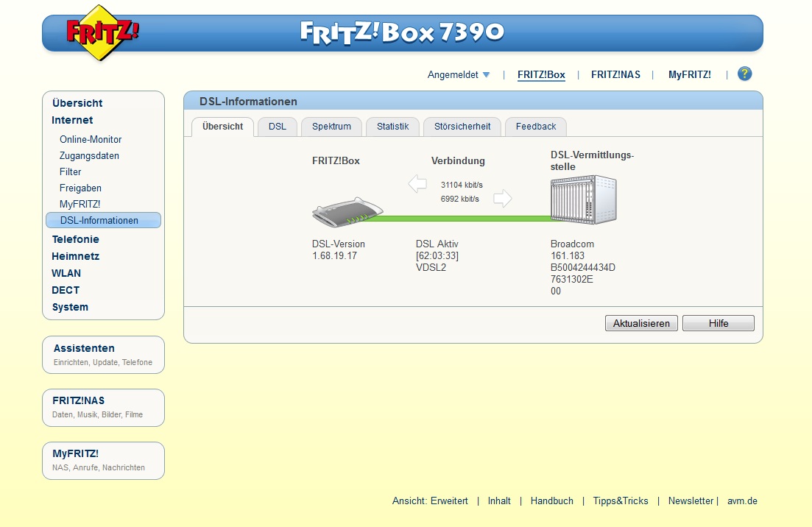Click the Aktualisieren button
The width and height of the screenshot is (812, 527).
point(641,323)
